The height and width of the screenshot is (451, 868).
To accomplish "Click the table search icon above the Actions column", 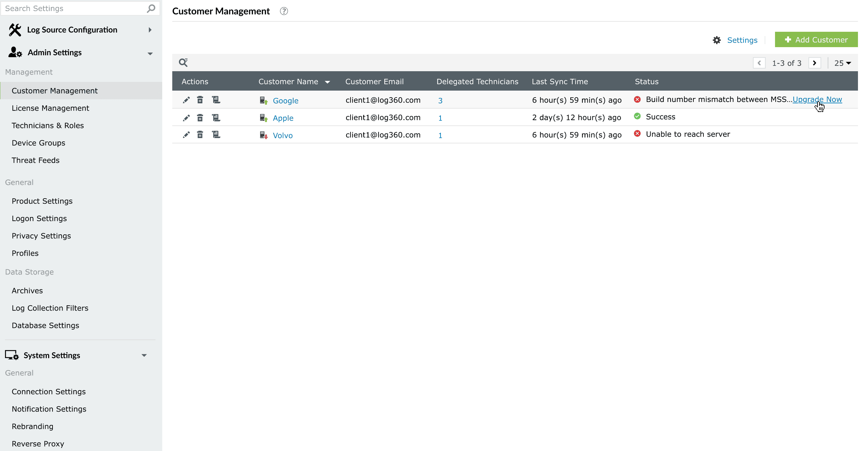I will click(183, 63).
